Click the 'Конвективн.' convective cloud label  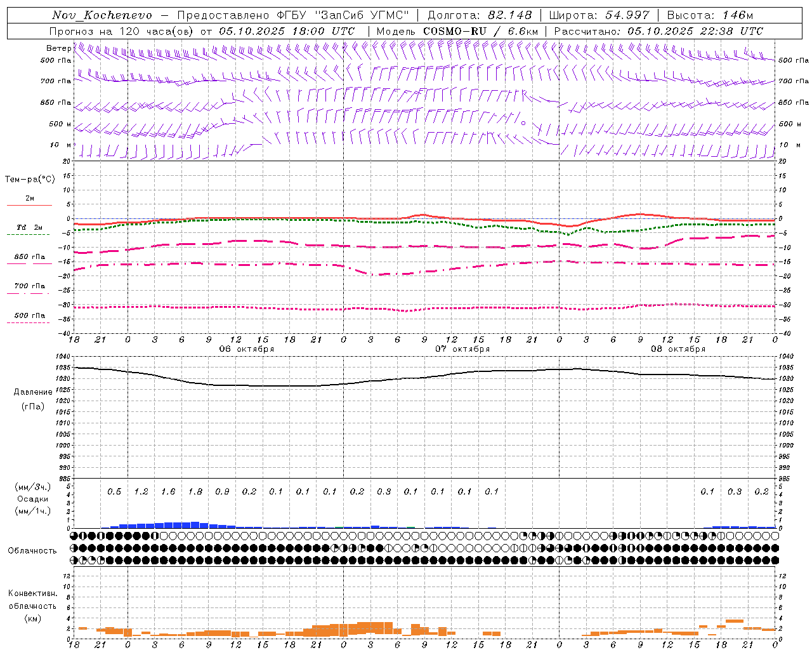pyautogui.click(x=33, y=594)
